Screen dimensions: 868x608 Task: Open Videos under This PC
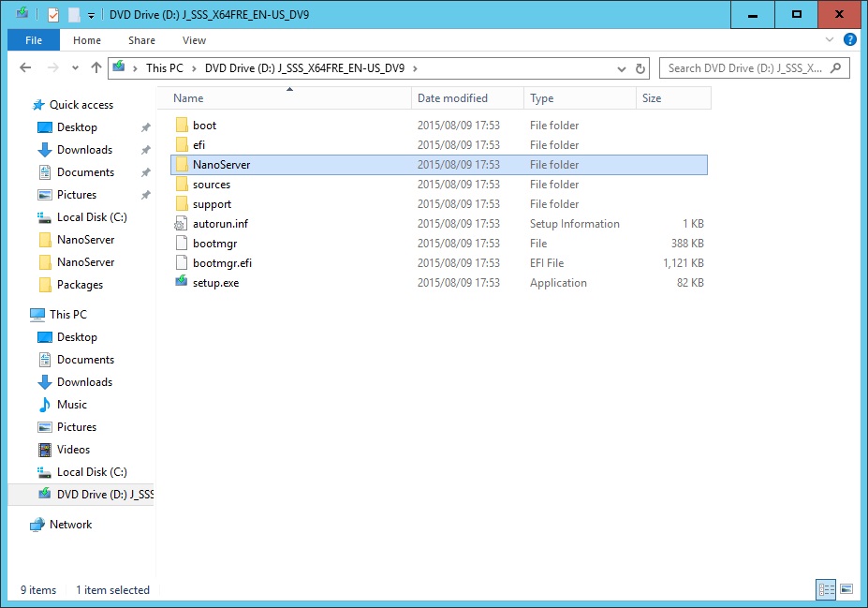(73, 450)
